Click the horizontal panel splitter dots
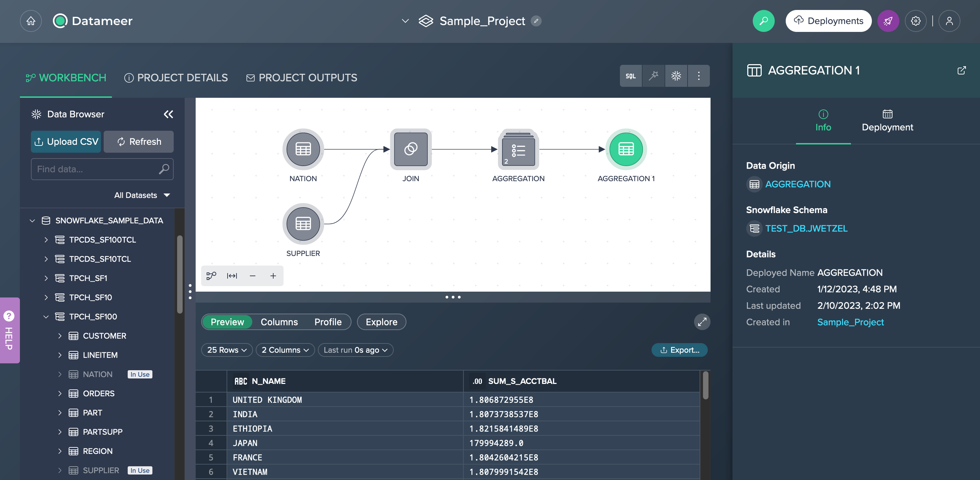The height and width of the screenshot is (480, 980). click(453, 297)
